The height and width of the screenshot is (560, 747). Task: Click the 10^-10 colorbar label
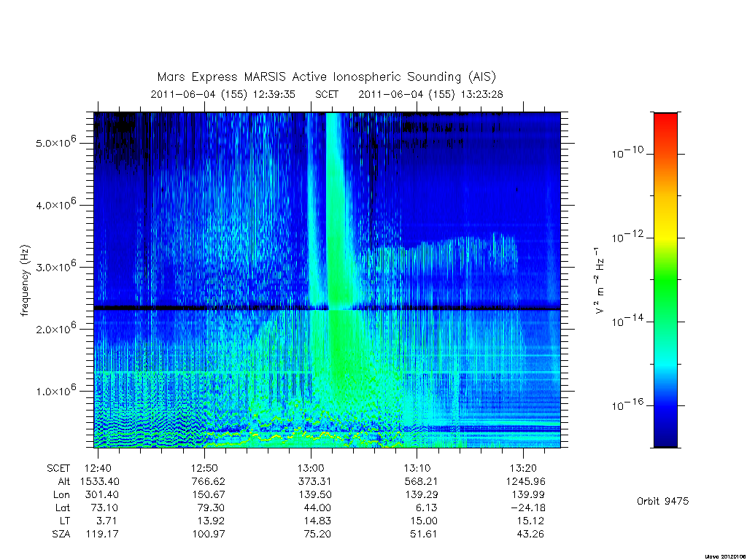pos(627,152)
